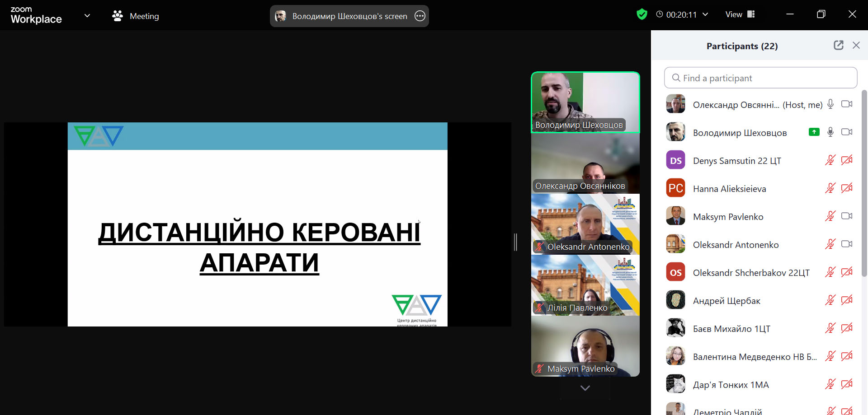Click Oleksandr Shcherbakov muted microphone icon
This screenshot has height=415, width=868.
pyautogui.click(x=830, y=272)
